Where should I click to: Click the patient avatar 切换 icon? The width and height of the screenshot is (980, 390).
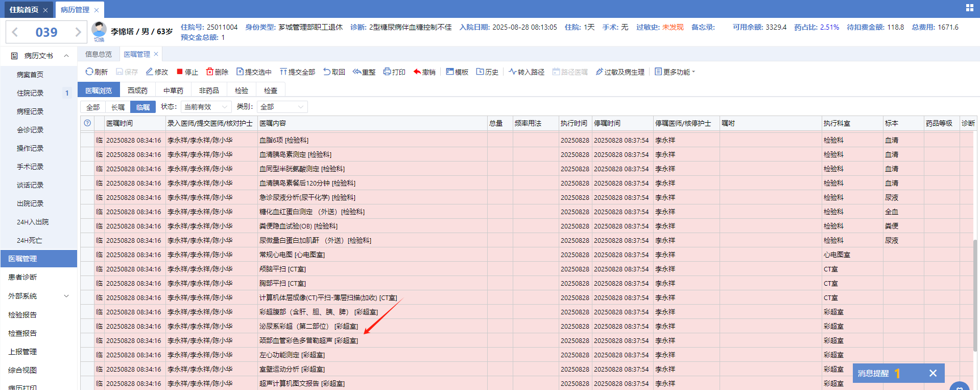(99, 32)
